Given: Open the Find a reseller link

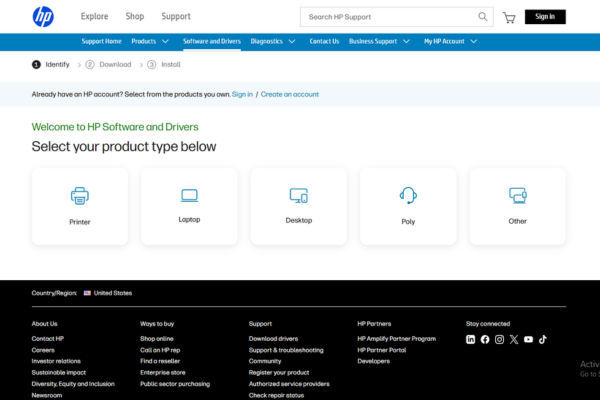Looking at the screenshot, I should (x=160, y=361).
